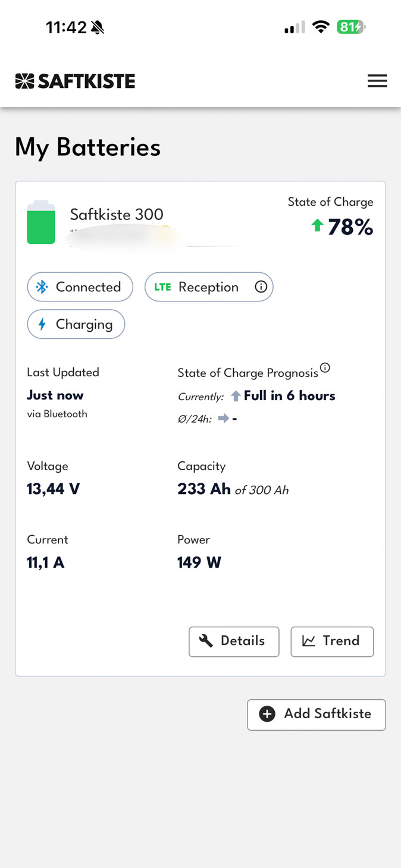The height and width of the screenshot is (868, 401).
Task: Tap the 13,44 V voltage reading
Action: click(53, 489)
